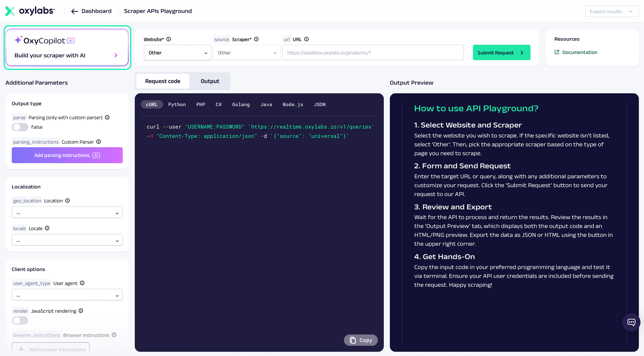Select the cURL code tab

point(152,104)
